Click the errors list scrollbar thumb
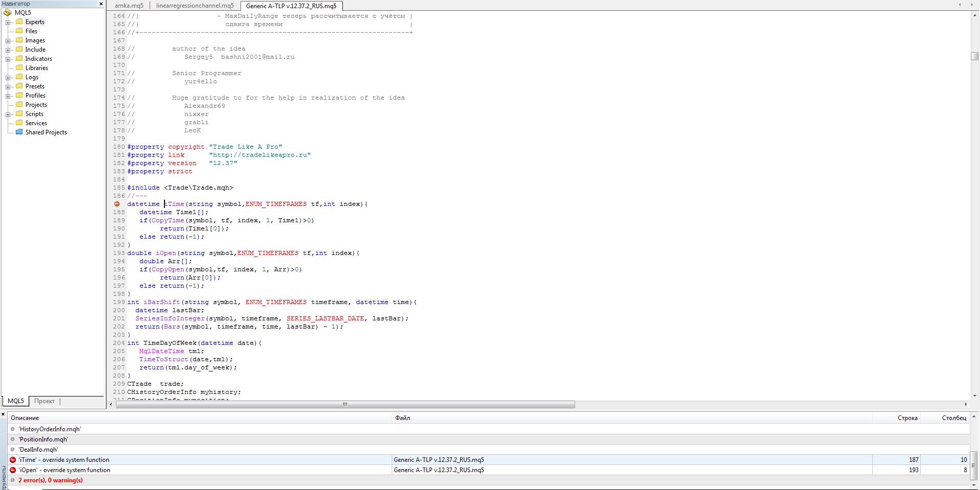The height and width of the screenshot is (490, 980). tap(974, 465)
